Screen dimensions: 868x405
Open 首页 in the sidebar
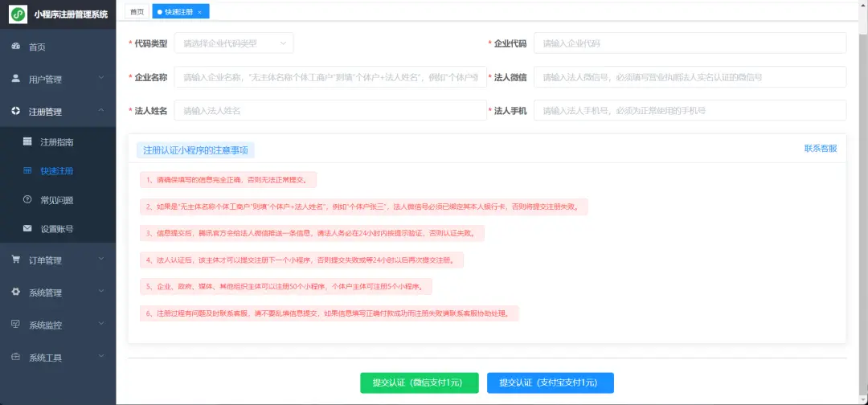(58, 47)
